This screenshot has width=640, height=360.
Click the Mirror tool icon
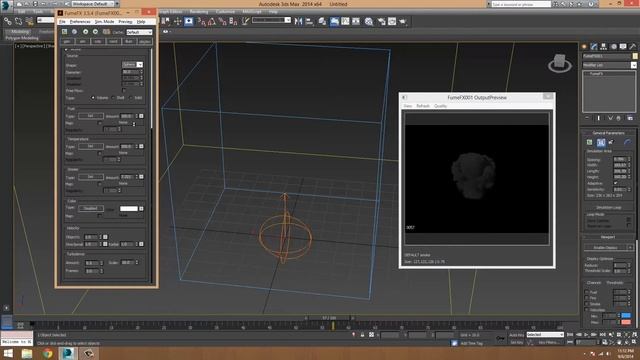coord(298,21)
